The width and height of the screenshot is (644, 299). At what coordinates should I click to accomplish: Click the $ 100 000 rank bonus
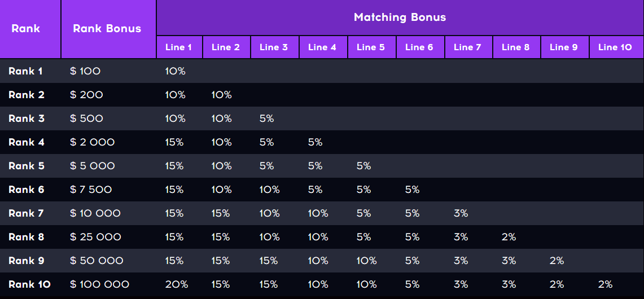coord(99,284)
